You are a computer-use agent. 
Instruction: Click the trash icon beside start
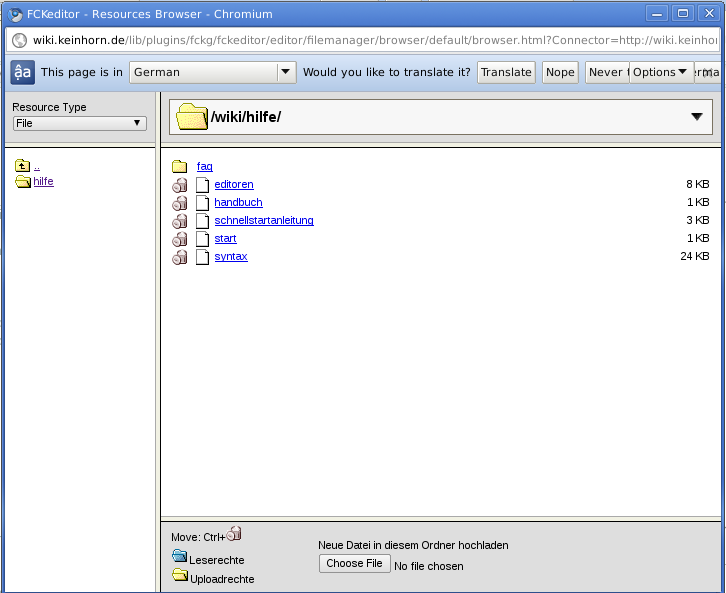(180, 239)
